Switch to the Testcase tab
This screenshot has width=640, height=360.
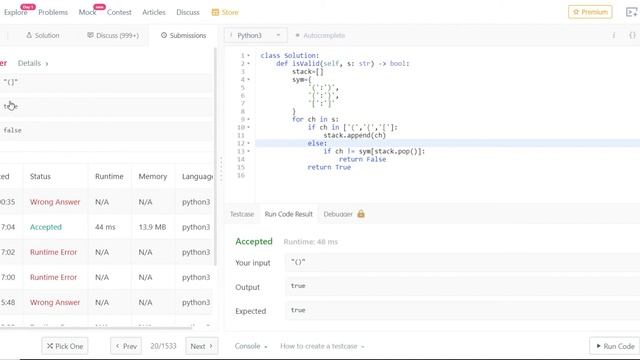point(242,214)
